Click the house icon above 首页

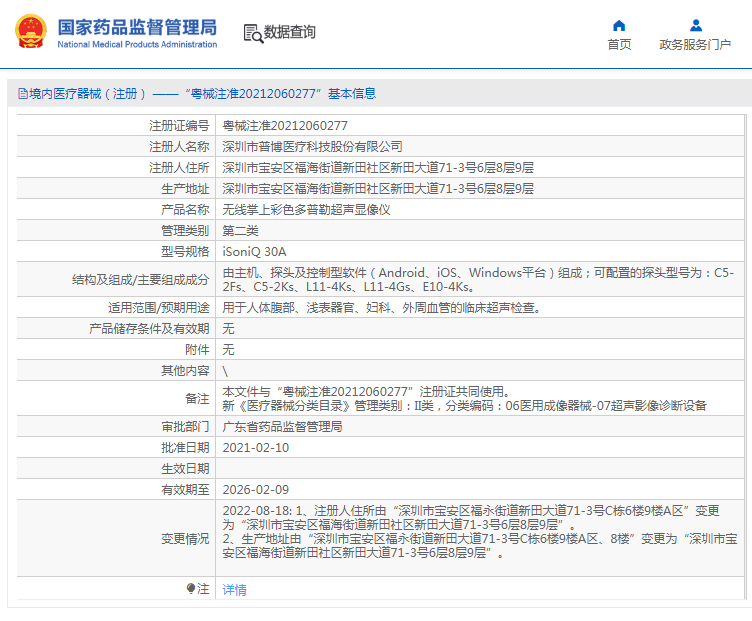619,25
